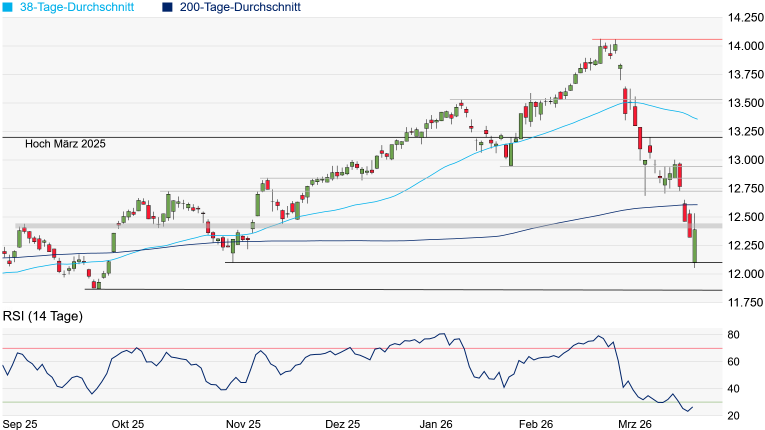Select 'Dez 25' on the time axis
The height and width of the screenshot is (430, 765).
342,423
